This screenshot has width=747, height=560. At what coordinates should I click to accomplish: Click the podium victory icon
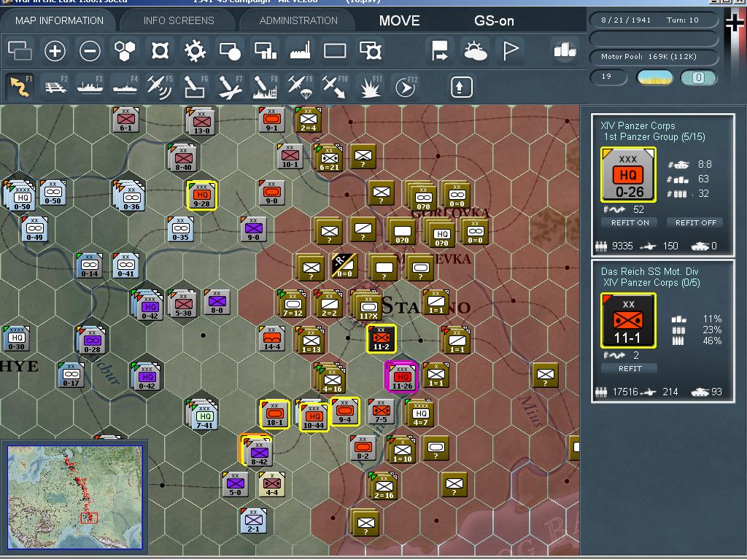[565, 50]
